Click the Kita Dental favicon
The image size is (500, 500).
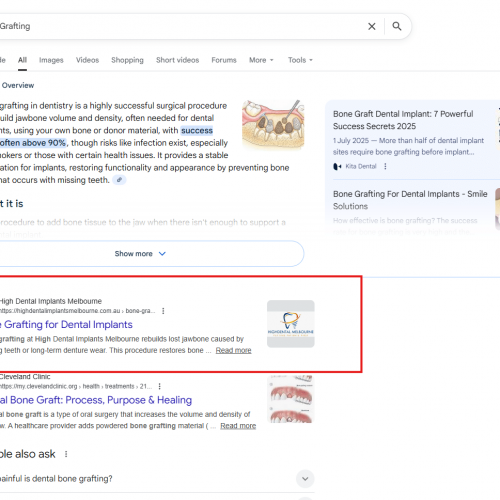(x=337, y=166)
